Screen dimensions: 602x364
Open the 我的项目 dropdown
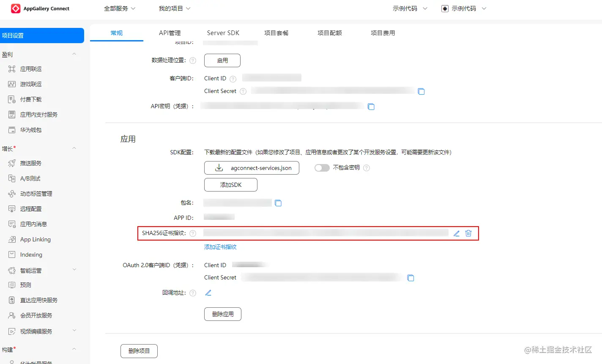coord(175,8)
